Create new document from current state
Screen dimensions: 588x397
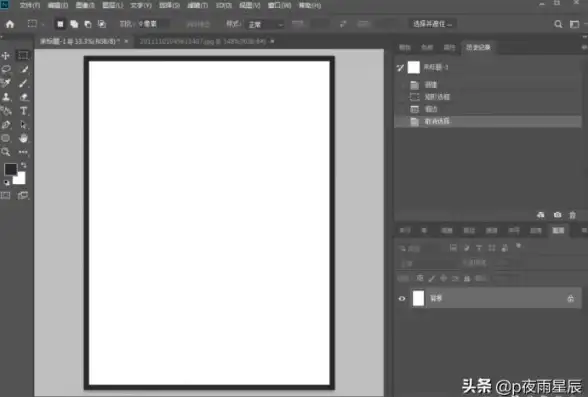(x=540, y=215)
